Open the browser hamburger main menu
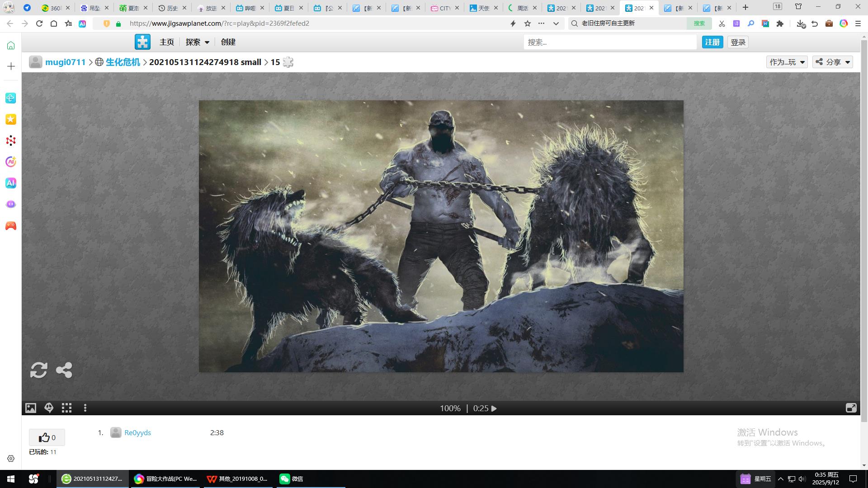Screen dimensions: 868x488 click(858, 23)
